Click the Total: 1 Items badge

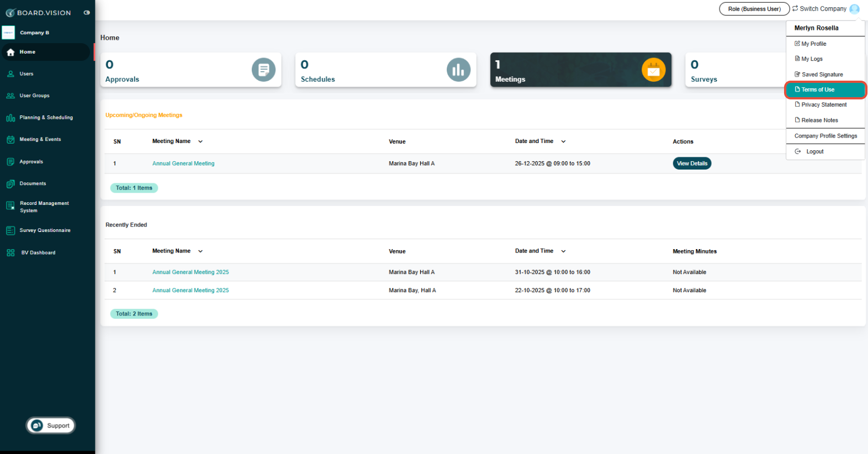pos(134,188)
